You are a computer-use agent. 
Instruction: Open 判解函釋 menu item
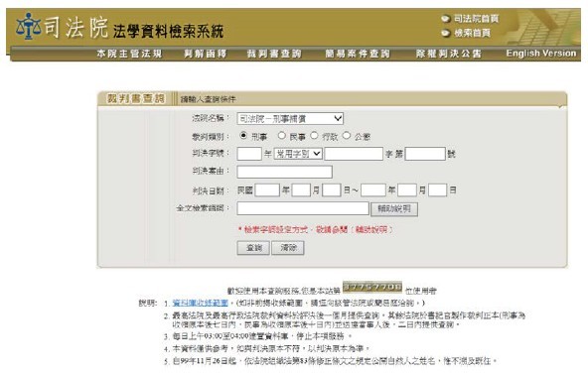point(206,54)
